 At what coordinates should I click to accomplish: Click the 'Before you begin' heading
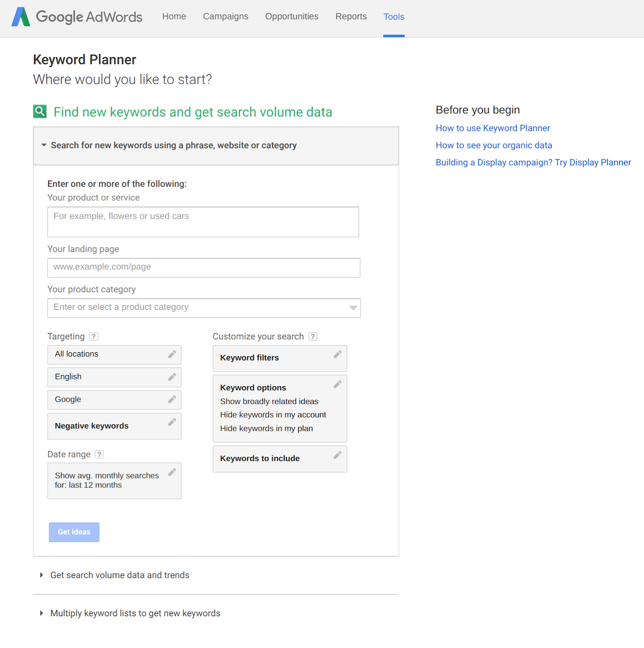478,110
